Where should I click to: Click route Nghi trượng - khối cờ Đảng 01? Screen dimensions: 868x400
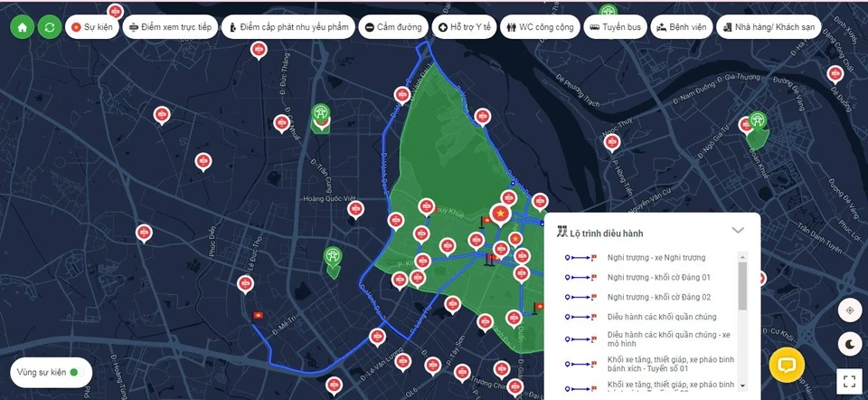(x=658, y=277)
